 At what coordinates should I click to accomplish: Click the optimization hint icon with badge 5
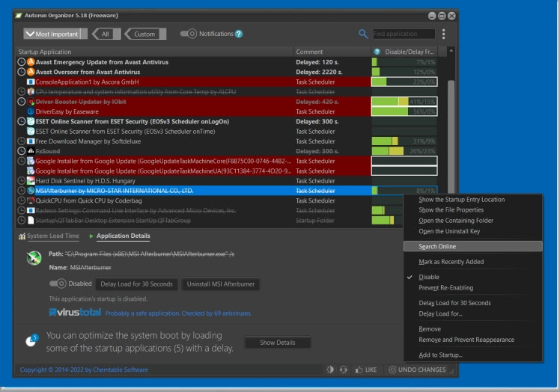tap(31, 340)
